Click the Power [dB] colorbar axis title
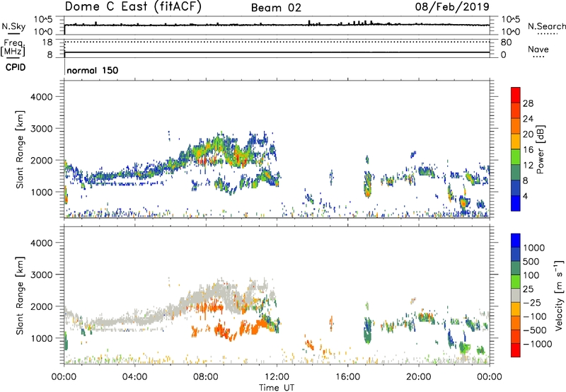This screenshot has width=566, height=392. [540, 149]
